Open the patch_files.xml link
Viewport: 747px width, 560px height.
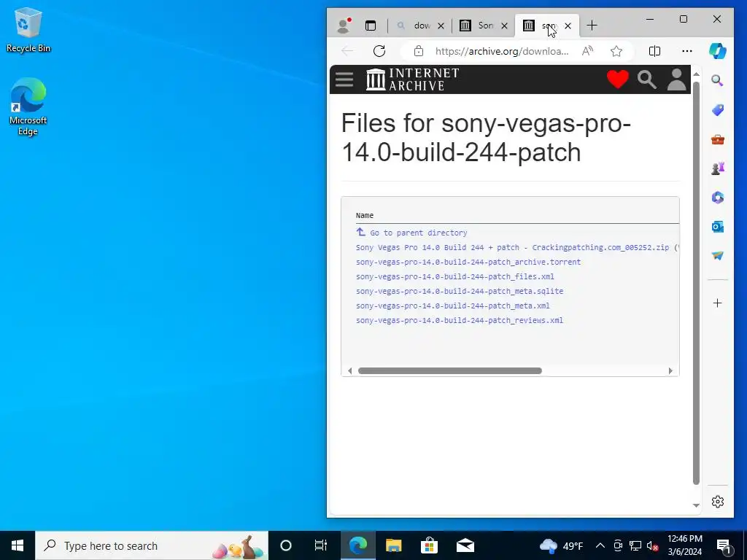point(455,276)
